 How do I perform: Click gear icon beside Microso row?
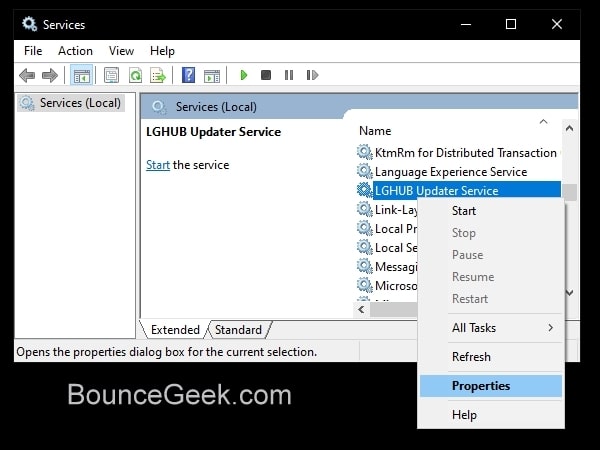click(x=365, y=285)
